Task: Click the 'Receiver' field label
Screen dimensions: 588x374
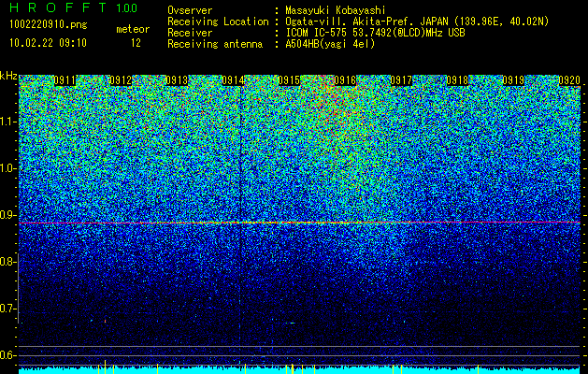Action: click(x=190, y=33)
